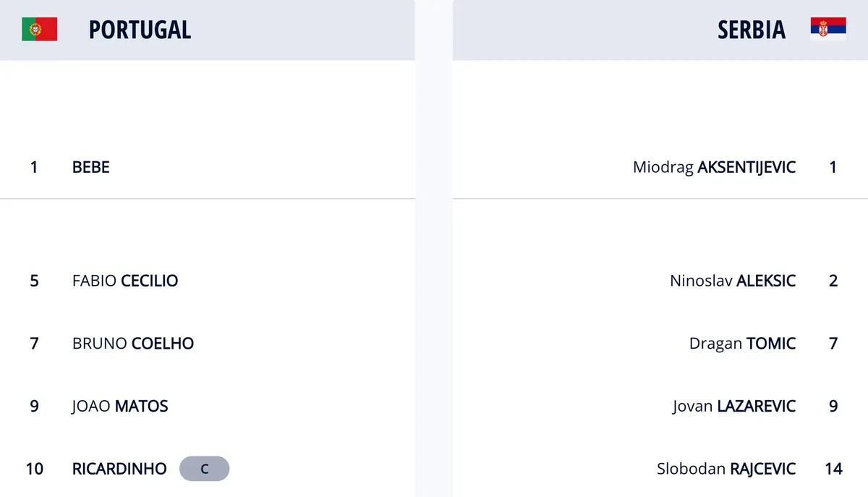This screenshot has height=497, width=868.
Task: Click the Serbia flag icon
Action: 828,30
